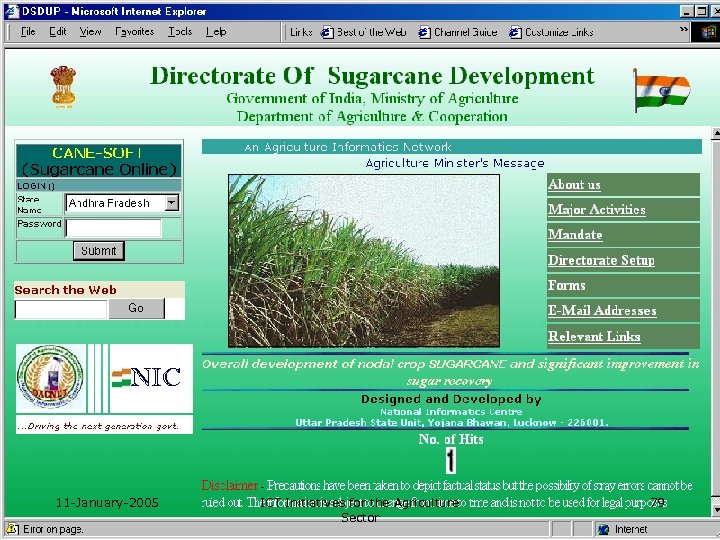720x540 pixels.
Task: Open the About us link
Action: tap(574, 185)
